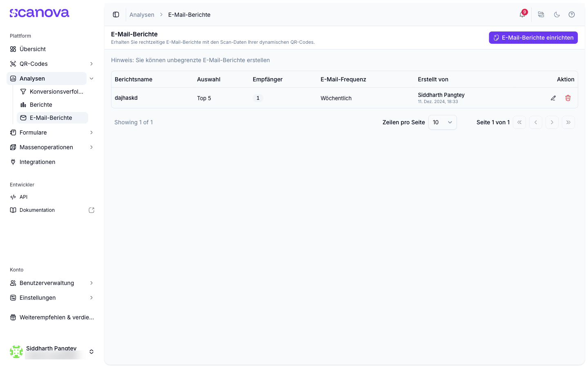Open the language translation icon

tap(541, 15)
